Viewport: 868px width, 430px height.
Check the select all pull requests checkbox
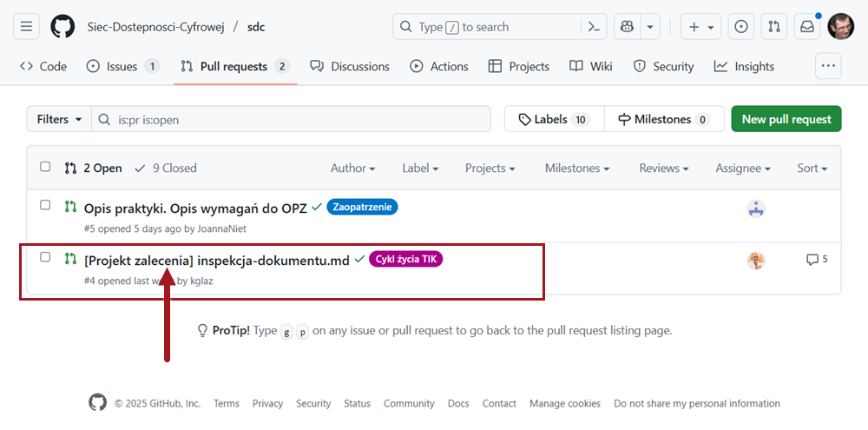[45, 167]
